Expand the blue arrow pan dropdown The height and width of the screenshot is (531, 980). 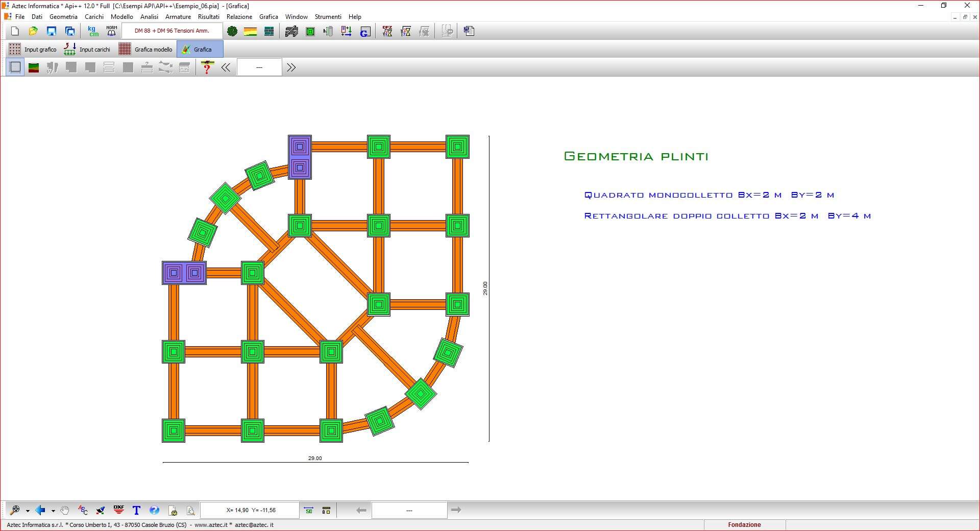coord(53,511)
